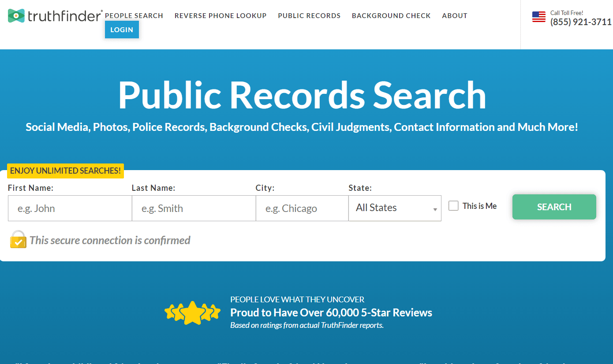The image size is (613, 364).
Task: Open the About menu item
Action: tap(455, 15)
